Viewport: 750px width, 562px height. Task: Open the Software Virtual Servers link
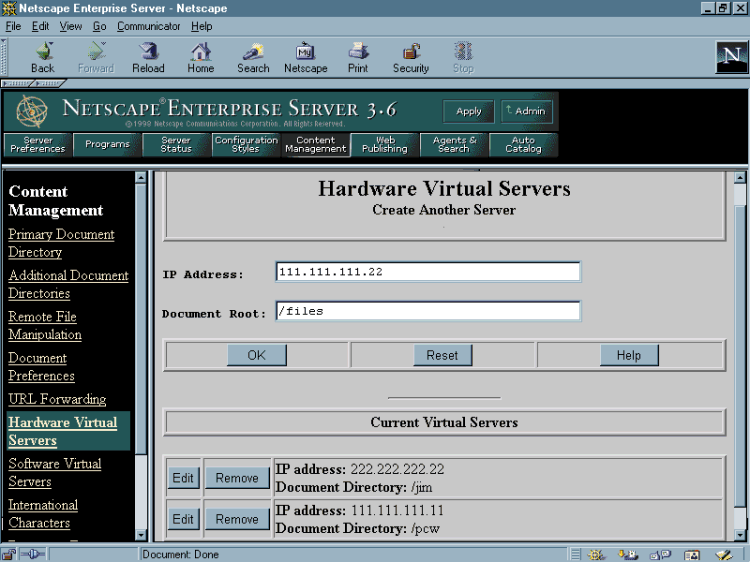coord(55,473)
